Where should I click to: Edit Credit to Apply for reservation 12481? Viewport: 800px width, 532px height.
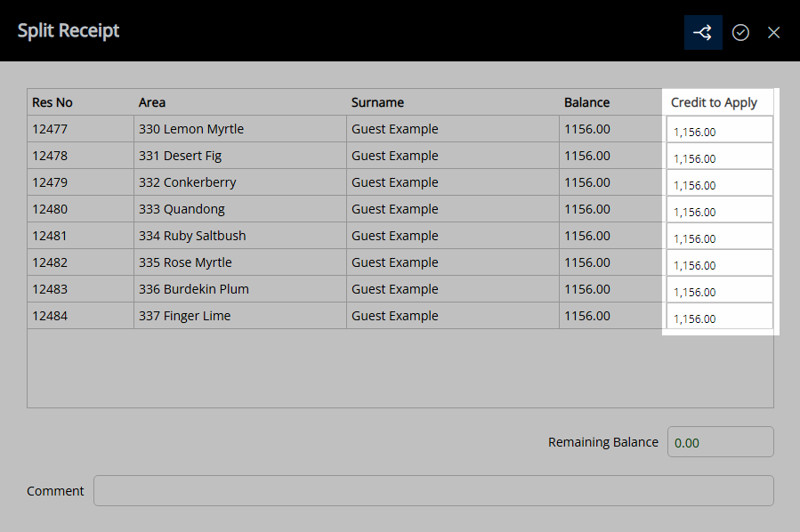click(719, 236)
